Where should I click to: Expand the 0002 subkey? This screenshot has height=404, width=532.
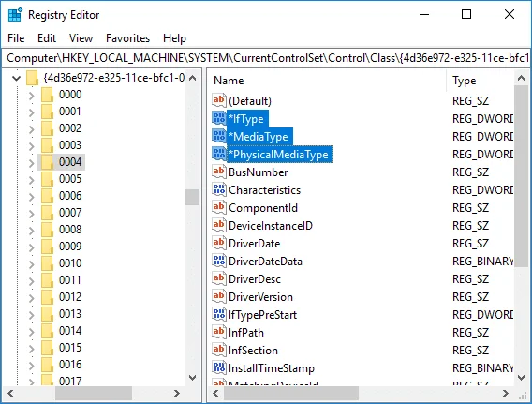click(x=32, y=129)
